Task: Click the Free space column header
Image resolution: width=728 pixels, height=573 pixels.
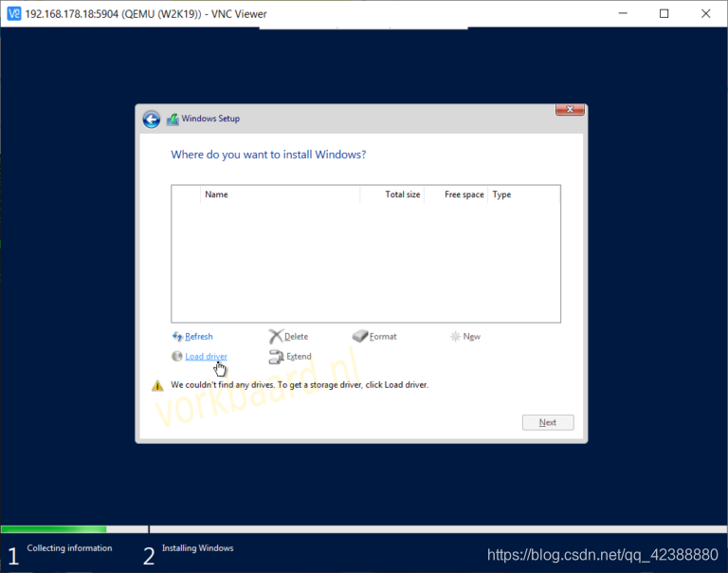Action: pyautogui.click(x=456, y=194)
